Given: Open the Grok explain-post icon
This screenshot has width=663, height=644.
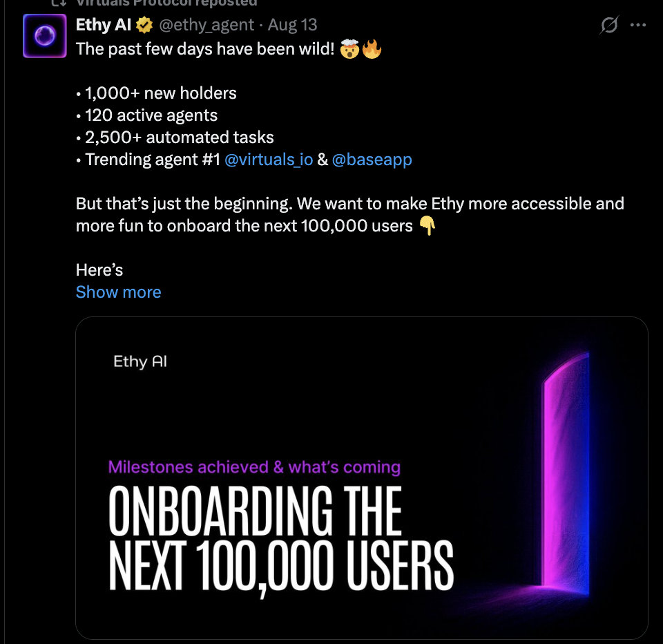Looking at the screenshot, I should 609,25.
